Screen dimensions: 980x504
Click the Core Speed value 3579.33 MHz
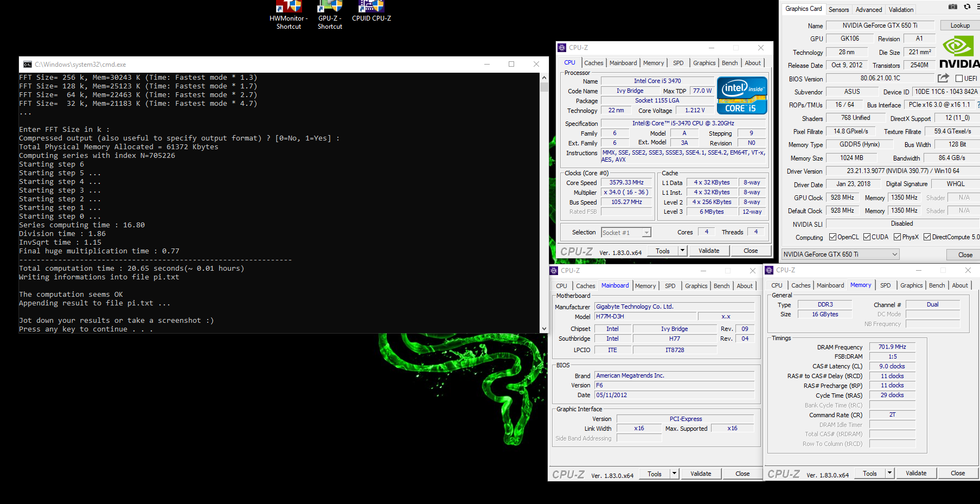[x=626, y=183]
